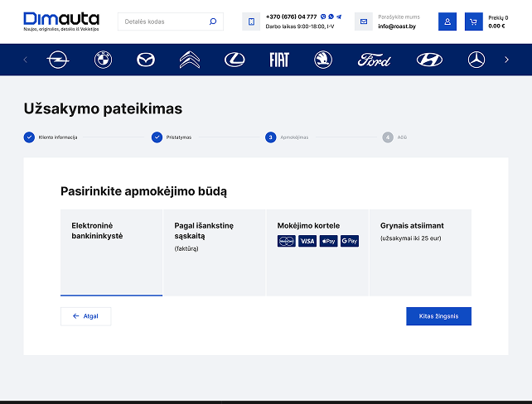The width and height of the screenshot is (532, 404).
Task: Tap the phone icon in the header
Action: (x=251, y=22)
